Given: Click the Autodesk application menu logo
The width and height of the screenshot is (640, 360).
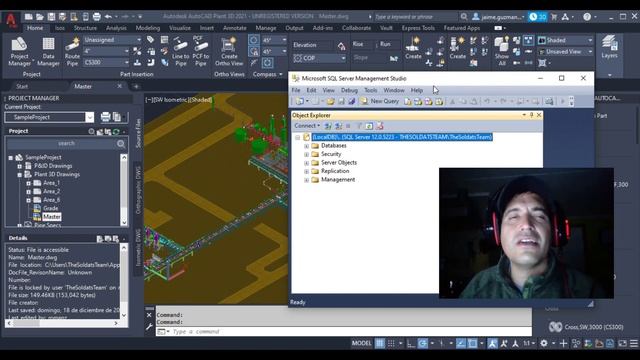Looking at the screenshot, I should (11, 20).
